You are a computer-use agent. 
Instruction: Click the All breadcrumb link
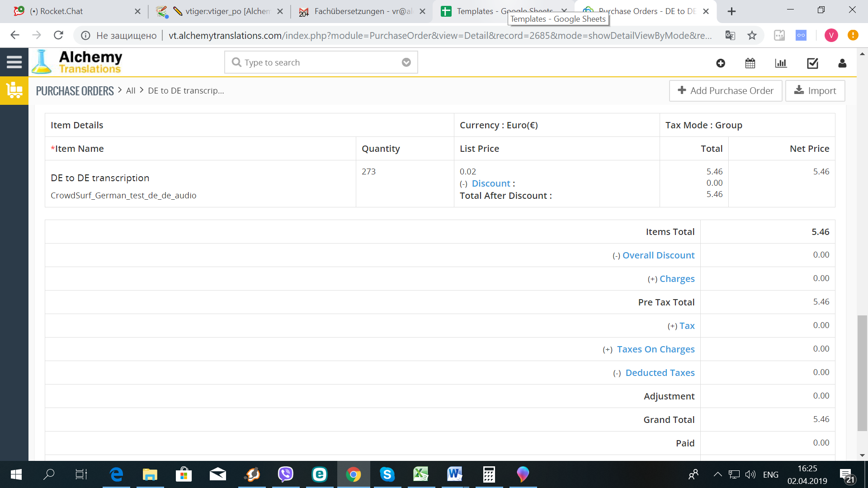coord(131,91)
